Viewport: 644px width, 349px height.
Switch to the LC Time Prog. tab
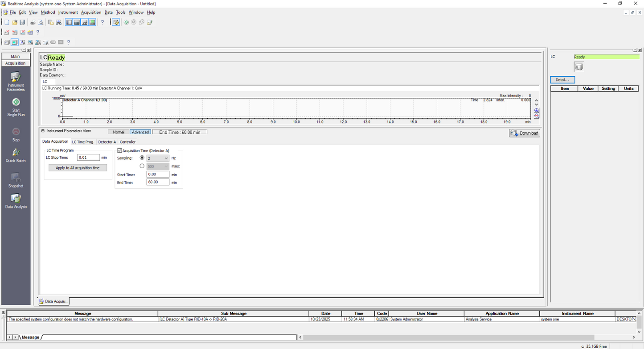pyautogui.click(x=83, y=142)
